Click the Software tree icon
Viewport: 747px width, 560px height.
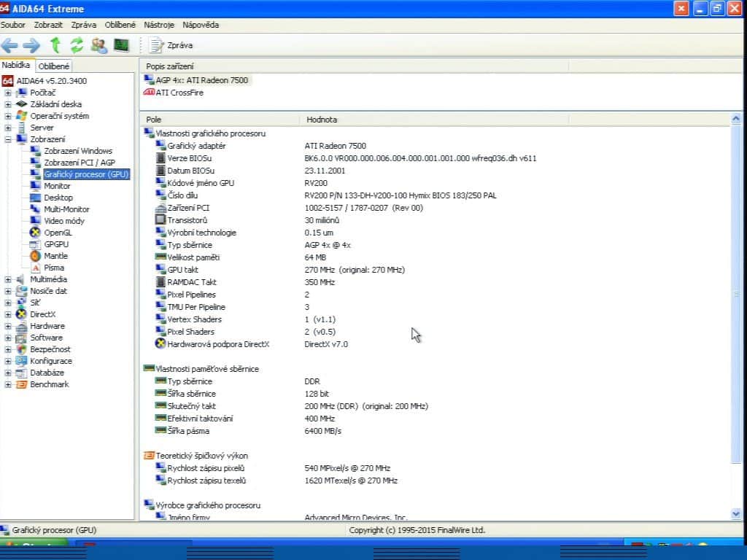(x=21, y=338)
